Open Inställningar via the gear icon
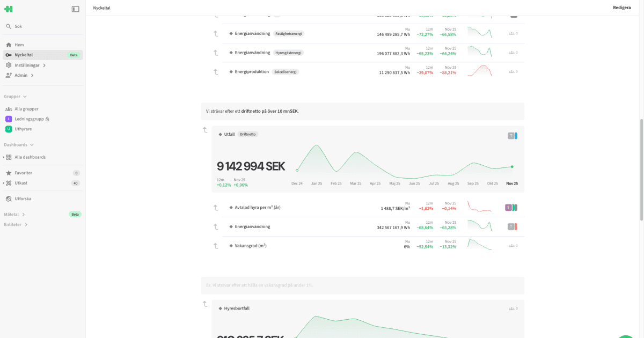 click(x=8, y=65)
